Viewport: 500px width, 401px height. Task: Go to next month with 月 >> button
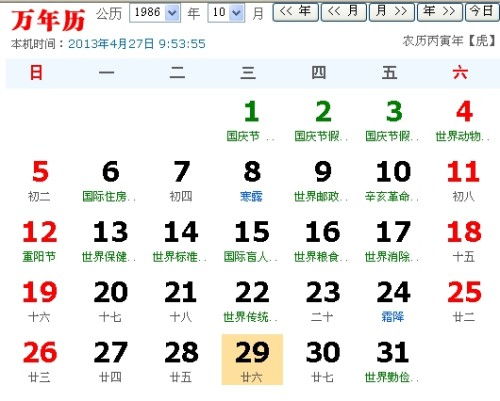[x=392, y=12]
